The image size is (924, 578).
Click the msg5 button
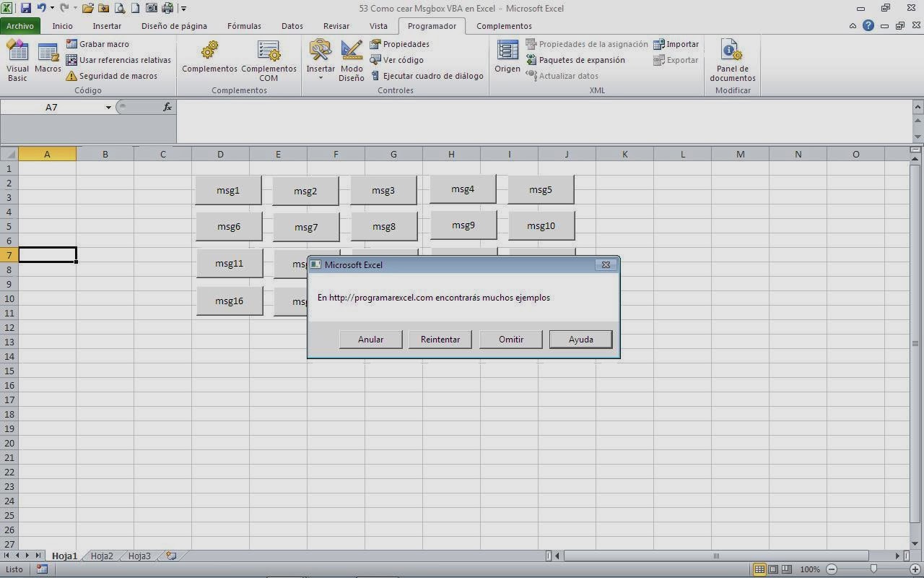click(x=541, y=189)
